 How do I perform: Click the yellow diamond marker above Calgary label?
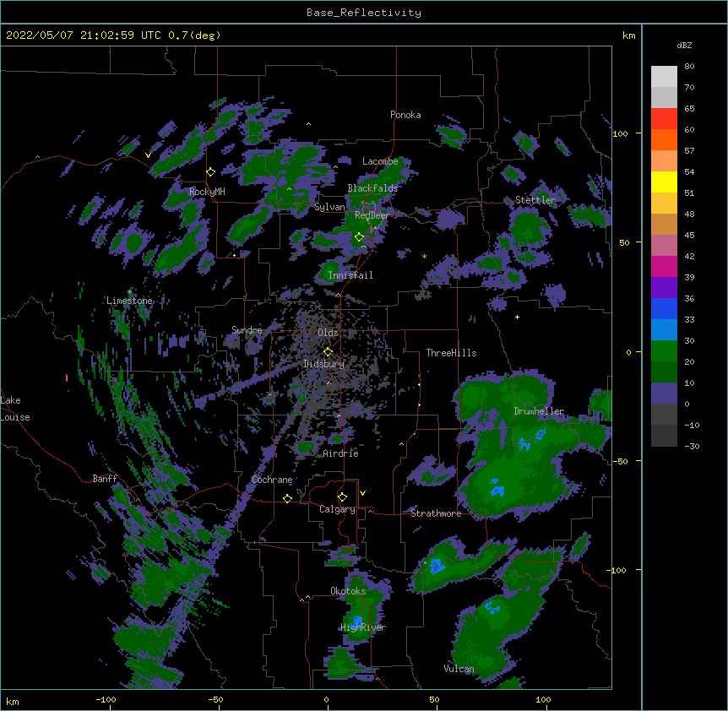(342, 497)
